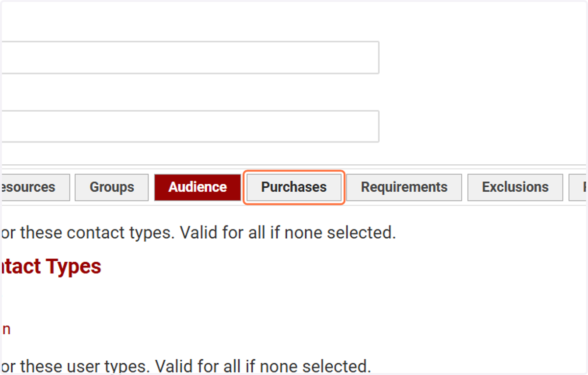Click the lower text input field
588x375 pixels.
click(x=190, y=126)
